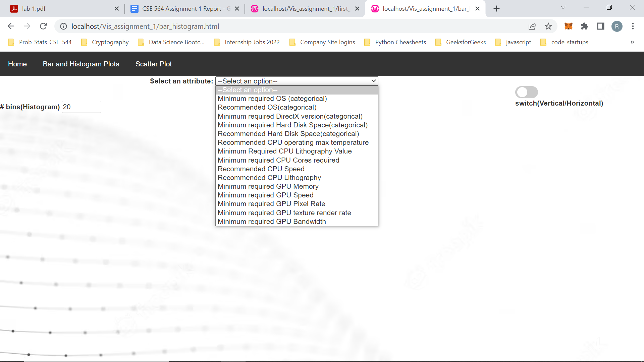Click the back navigation arrow
Image resolution: width=644 pixels, height=362 pixels.
click(x=11, y=26)
